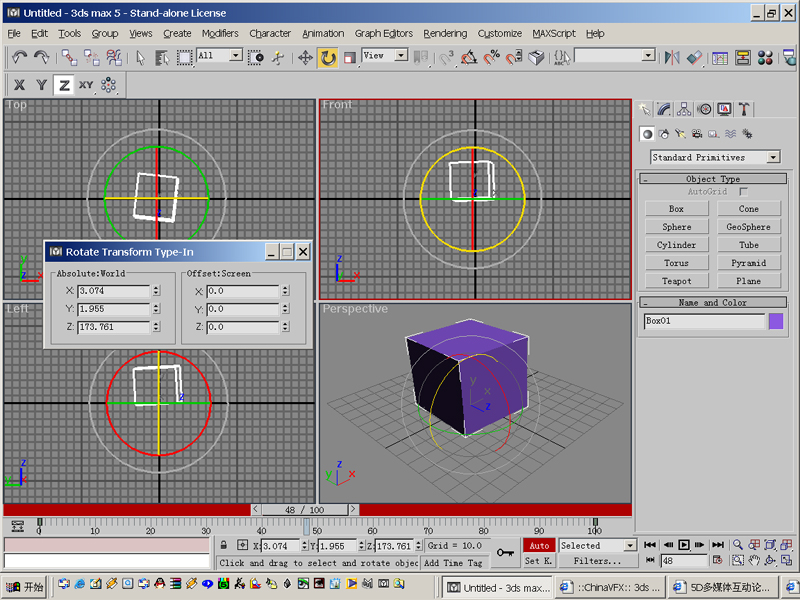Toggle the Auto key button
The image size is (800, 600).
539,545
